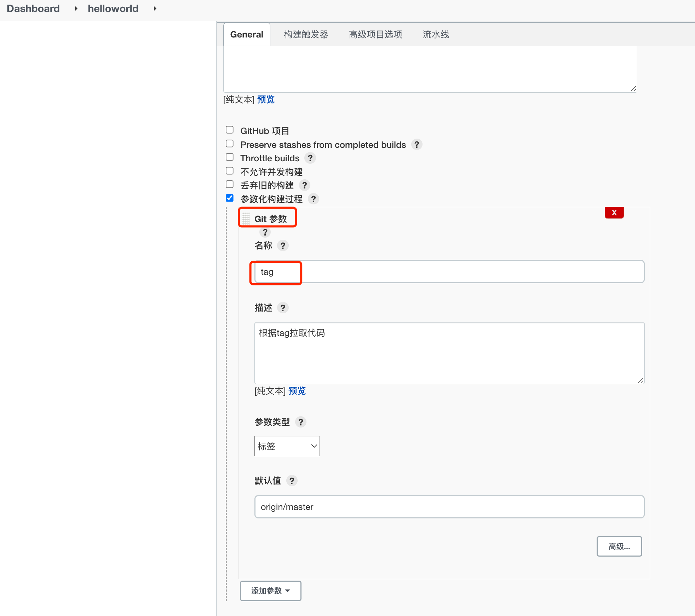This screenshot has width=695, height=616.
Task: Focus the 默认值 field with origin/master
Action: pos(449,507)
